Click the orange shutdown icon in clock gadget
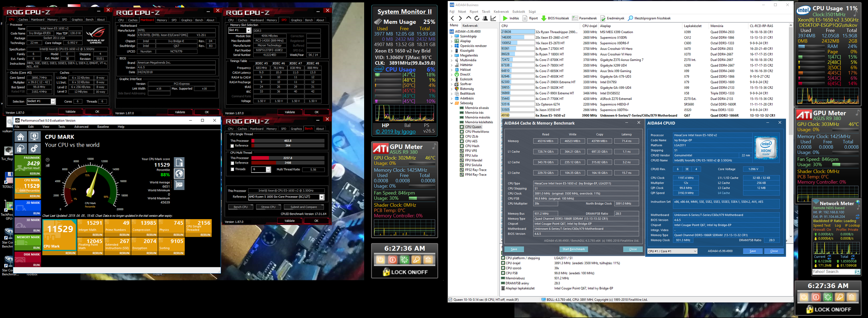 [x=393, y=260]
